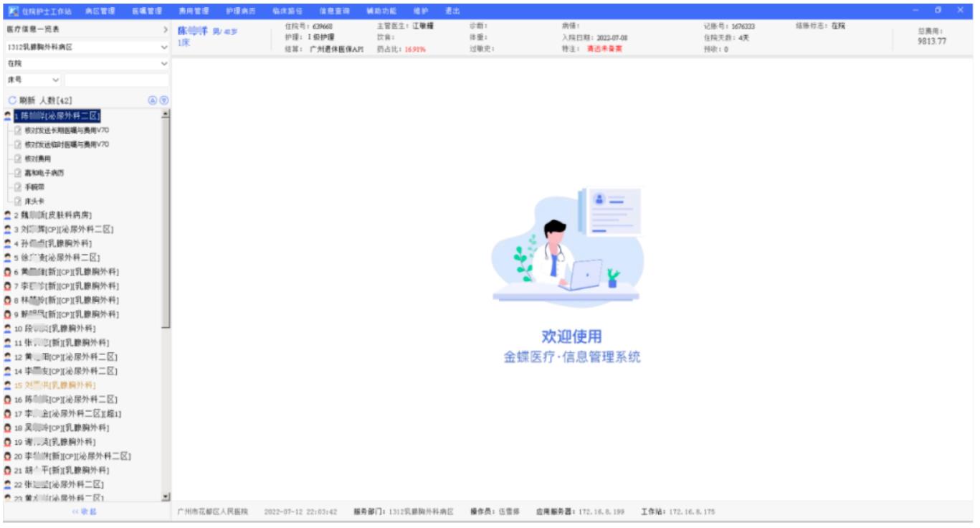Image resolution: width=980 pixels, height=528 pixels.
Task: Open the 床头卡 tree item
Action: [34, 202]
